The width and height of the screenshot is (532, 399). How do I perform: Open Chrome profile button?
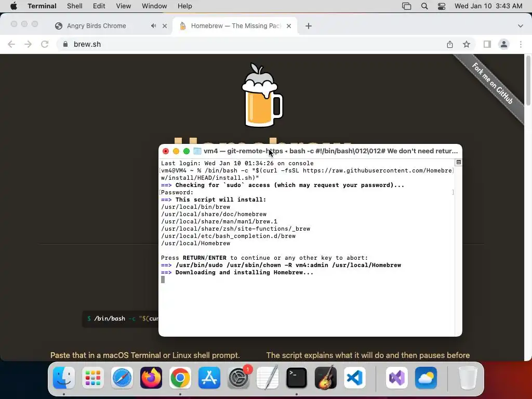(x=503, y=44)
